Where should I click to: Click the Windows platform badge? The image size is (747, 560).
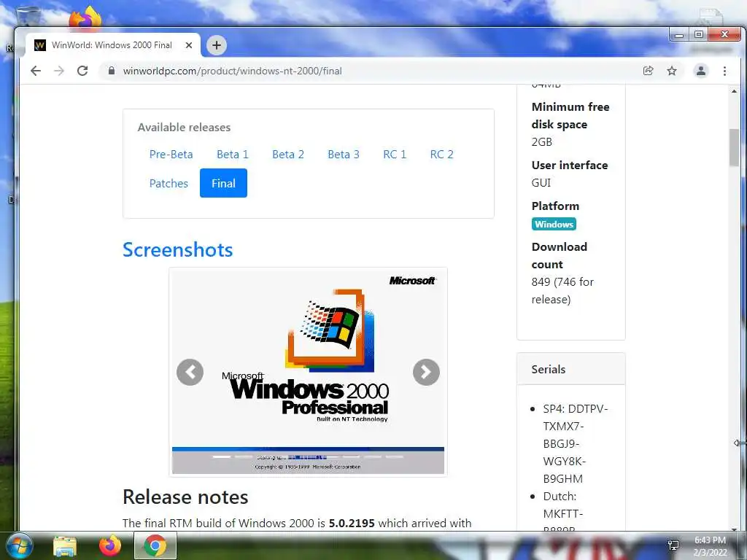coord(554,225)
